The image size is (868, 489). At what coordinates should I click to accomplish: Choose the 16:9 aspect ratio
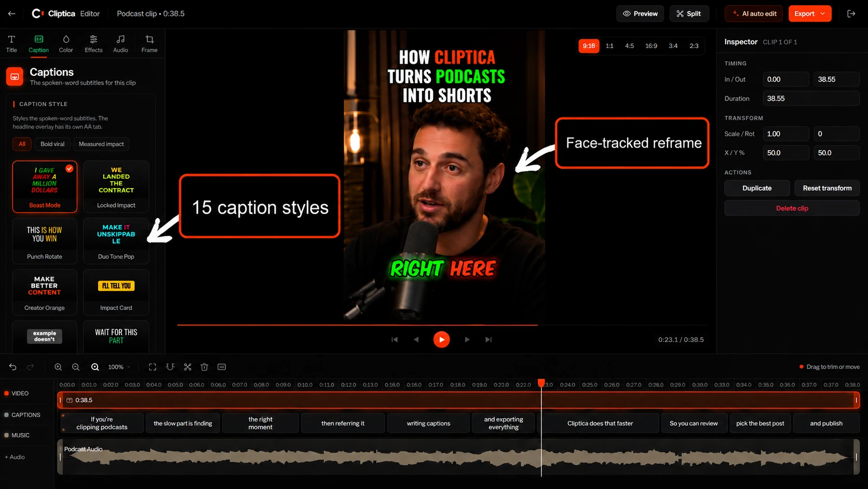point(651,46)
